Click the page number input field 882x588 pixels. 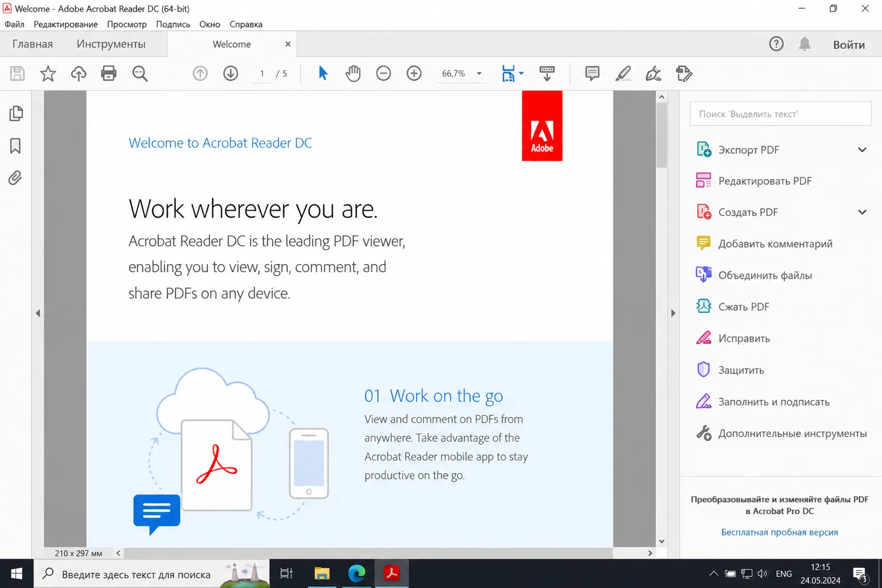click(x=262, y=73)
